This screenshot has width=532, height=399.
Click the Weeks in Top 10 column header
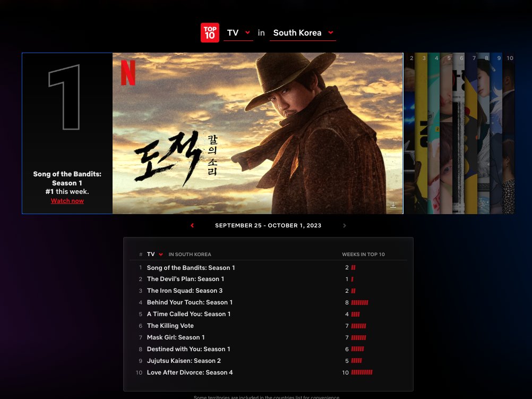pyautogui.click(x=363, y=254)
